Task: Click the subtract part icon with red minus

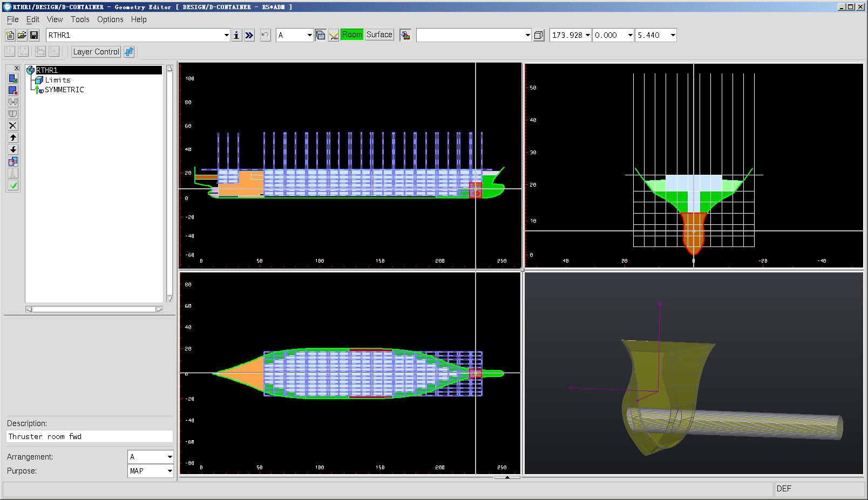Action: coord(13,90)
